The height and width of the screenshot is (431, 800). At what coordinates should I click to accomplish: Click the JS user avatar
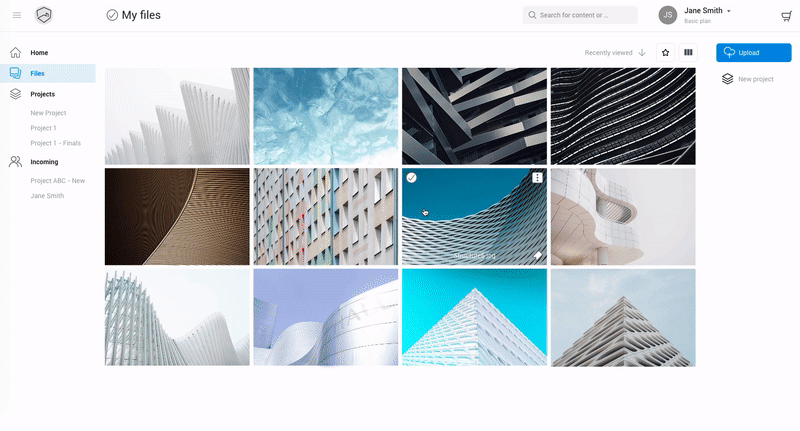(x=667, y=15)
